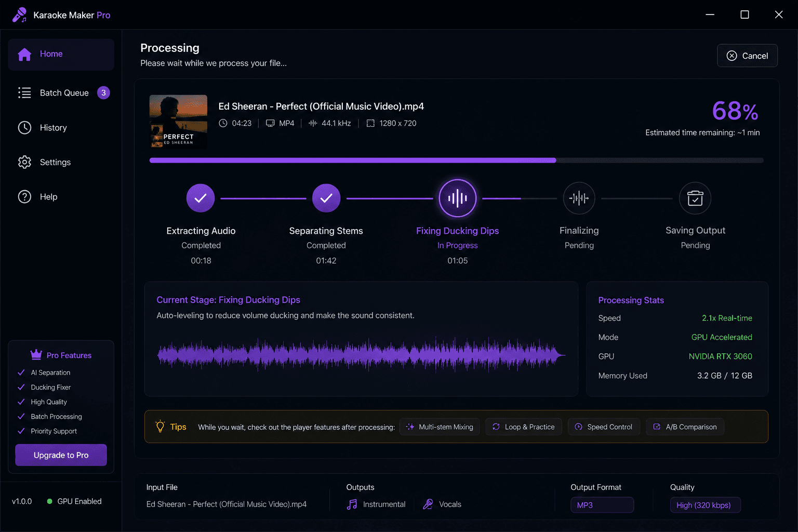
Task: Click the Priority Support checkmark
Action: click(x=21, y=431)
